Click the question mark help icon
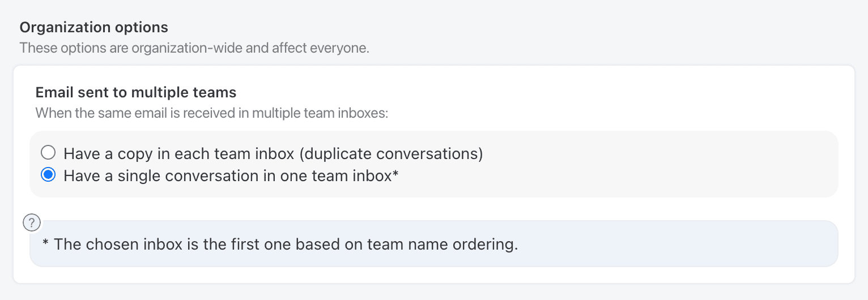868x300 pixels. [x=32, y=222]
